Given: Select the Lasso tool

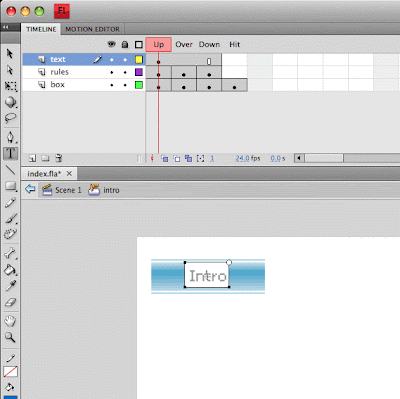Looking at the screenshot, I should [x=11, y=117].
